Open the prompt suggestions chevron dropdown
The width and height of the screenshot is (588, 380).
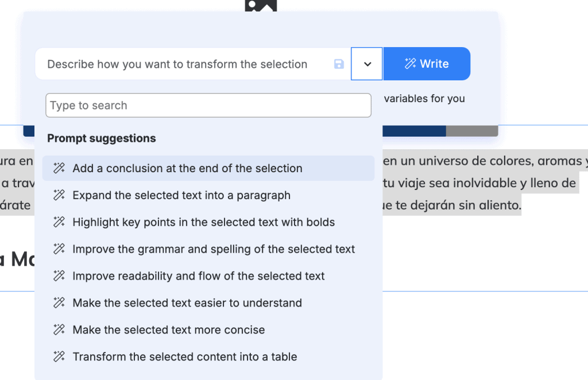click(x=367, y=64)
